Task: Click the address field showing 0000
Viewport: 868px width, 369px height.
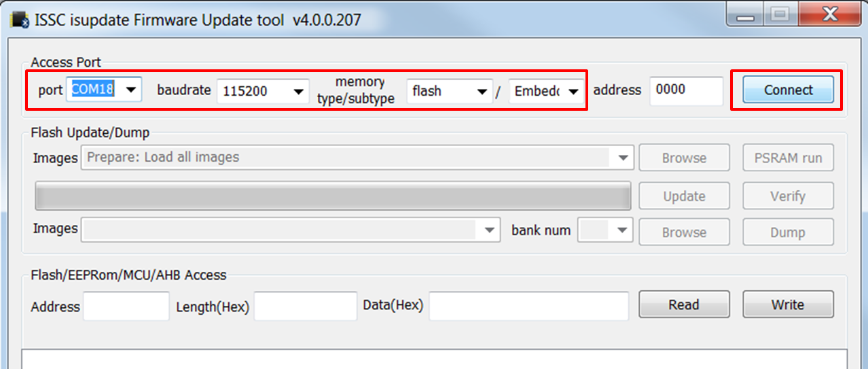Action: click(x=685, y=90)
